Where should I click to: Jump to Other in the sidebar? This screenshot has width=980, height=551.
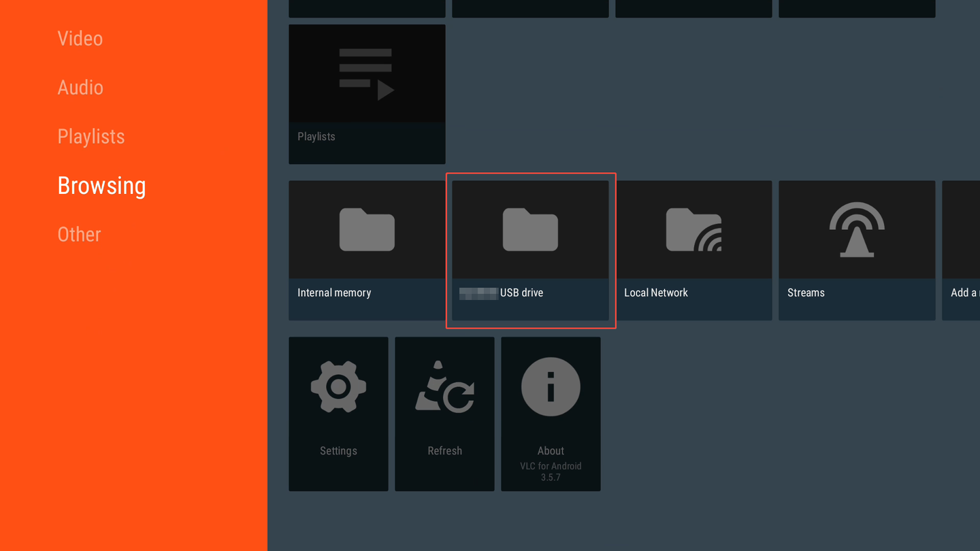click(x=79, y=235)
